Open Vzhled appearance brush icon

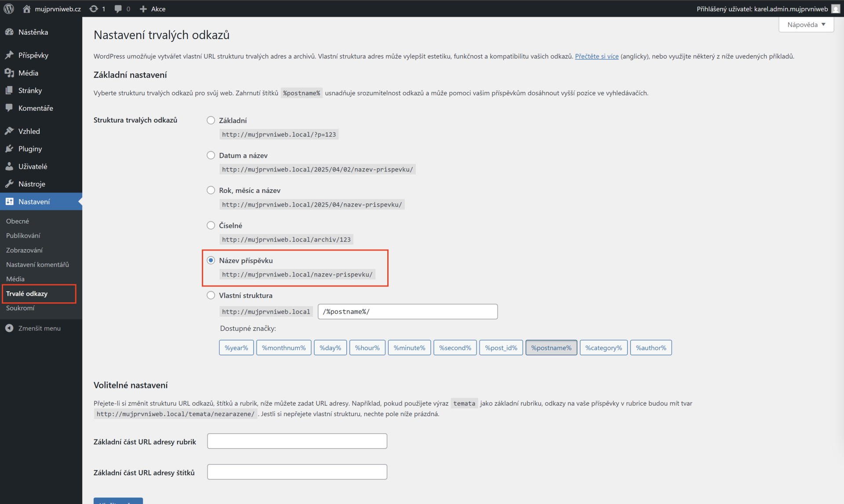(x=9, y=131)
